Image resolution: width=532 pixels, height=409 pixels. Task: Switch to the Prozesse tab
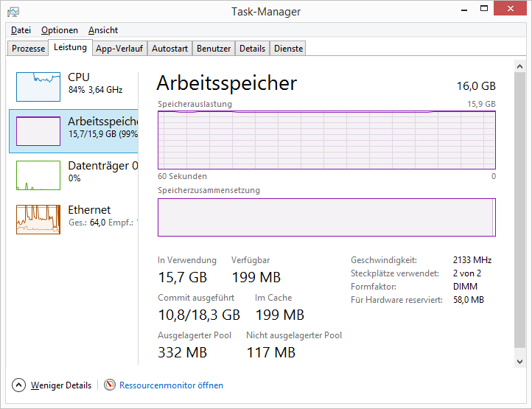coord(29,49)
